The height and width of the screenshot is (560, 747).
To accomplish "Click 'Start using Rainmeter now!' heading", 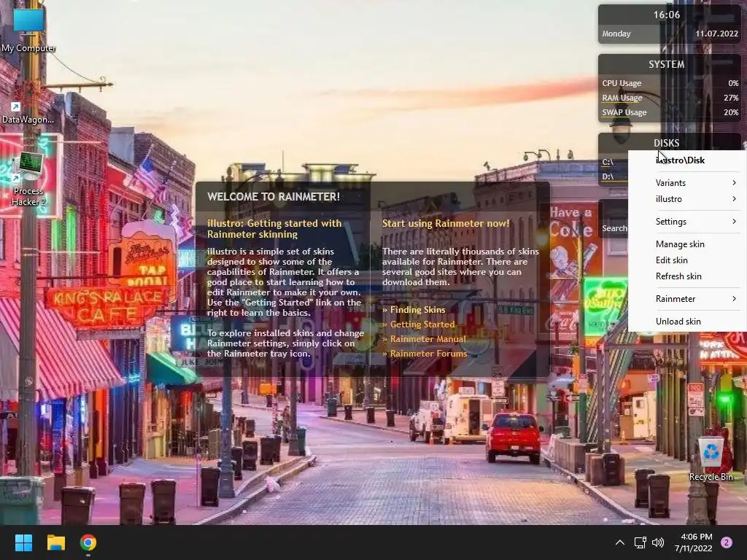I will [446, 223].
